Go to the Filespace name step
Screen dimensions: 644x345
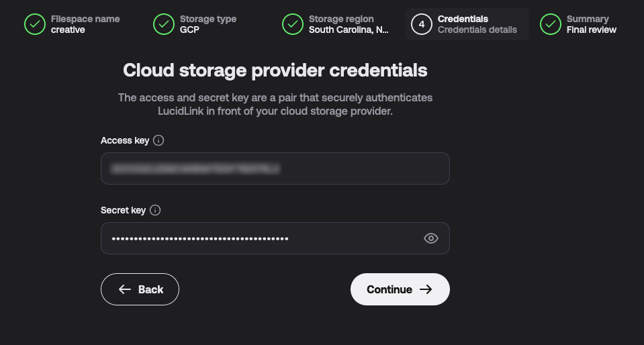coord(73,24)
